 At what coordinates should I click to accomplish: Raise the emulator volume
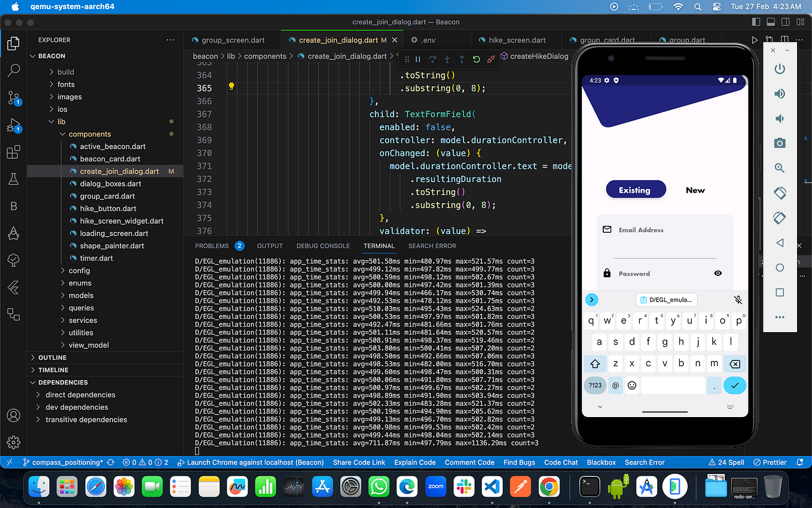point(780,93)
